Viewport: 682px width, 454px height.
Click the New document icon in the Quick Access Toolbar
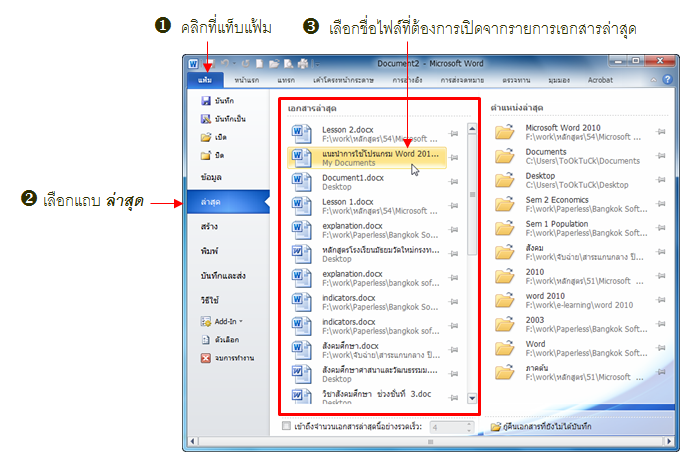(x=260, y=63)
